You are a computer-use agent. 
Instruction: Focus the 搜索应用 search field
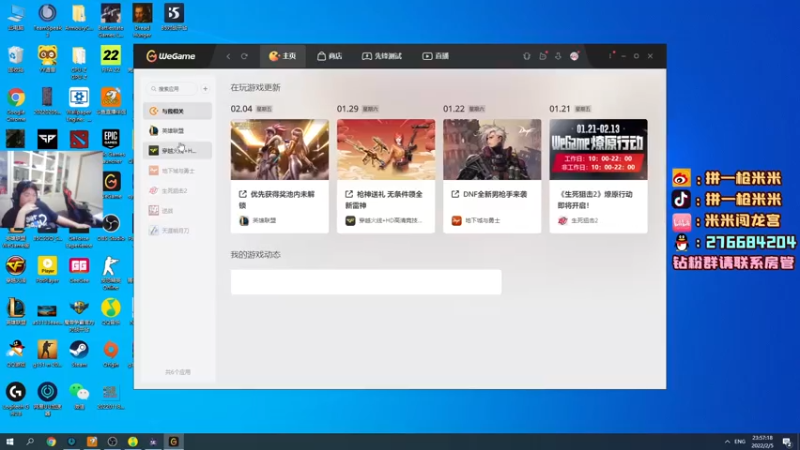click(x=171, y=89)
